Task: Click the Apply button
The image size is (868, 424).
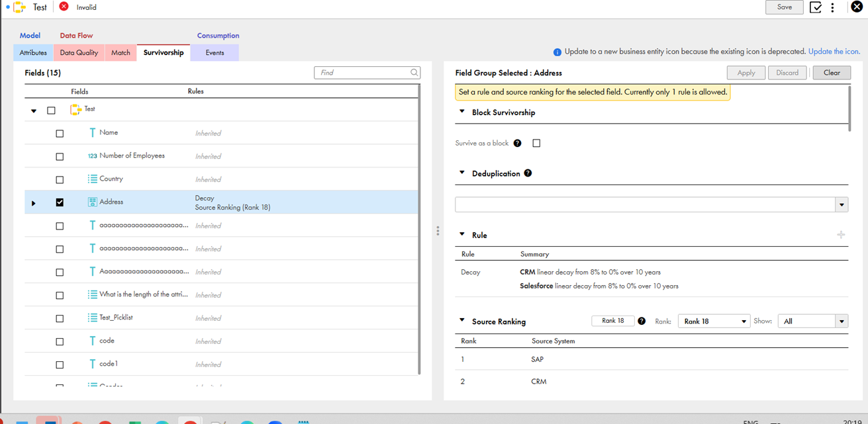Action: pyautogui.click(x=746, y=73)
